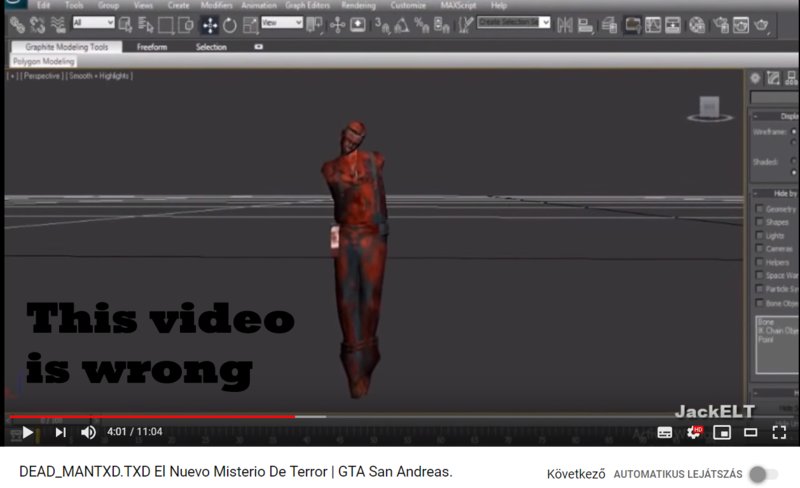Click the YouTube red progress bar
This screenshot has height=488, width=800.
[152, 417]
